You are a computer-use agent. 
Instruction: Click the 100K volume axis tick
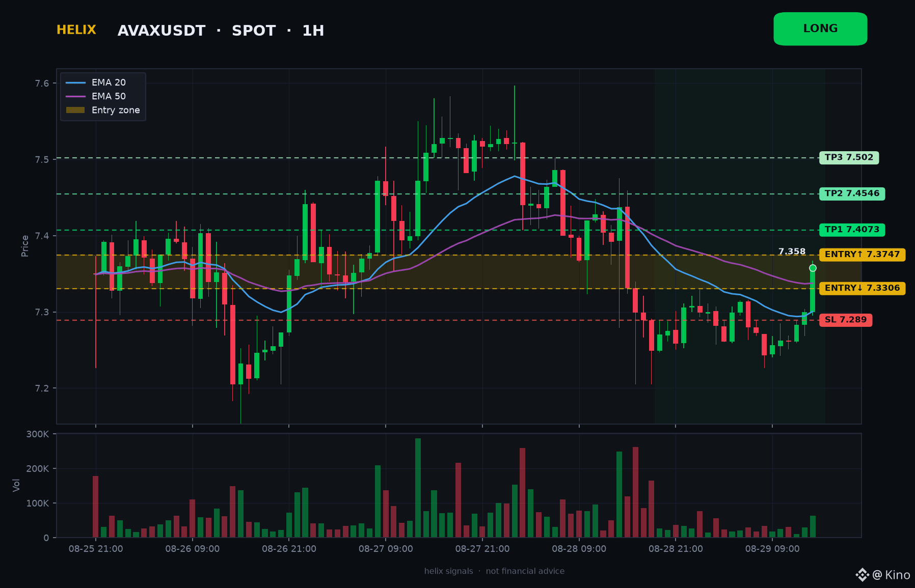(x=38, y=503)
